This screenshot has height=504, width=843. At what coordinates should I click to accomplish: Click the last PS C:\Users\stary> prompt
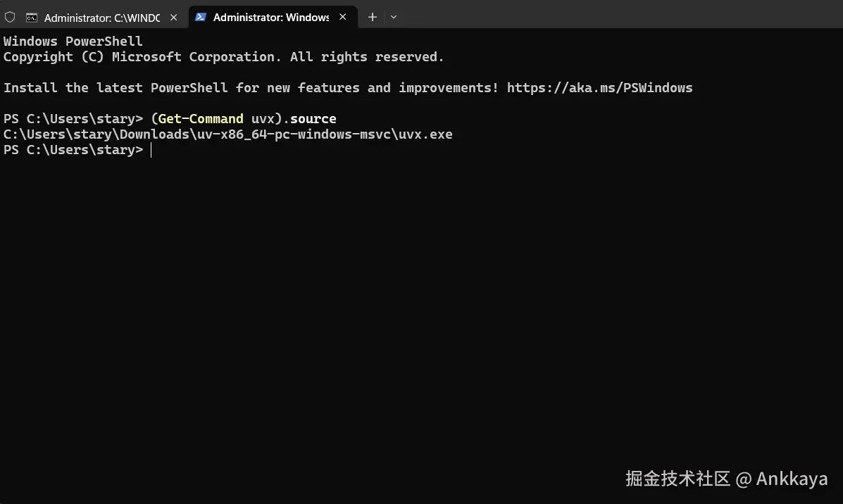pyautogui.click(x=73, y=150)
